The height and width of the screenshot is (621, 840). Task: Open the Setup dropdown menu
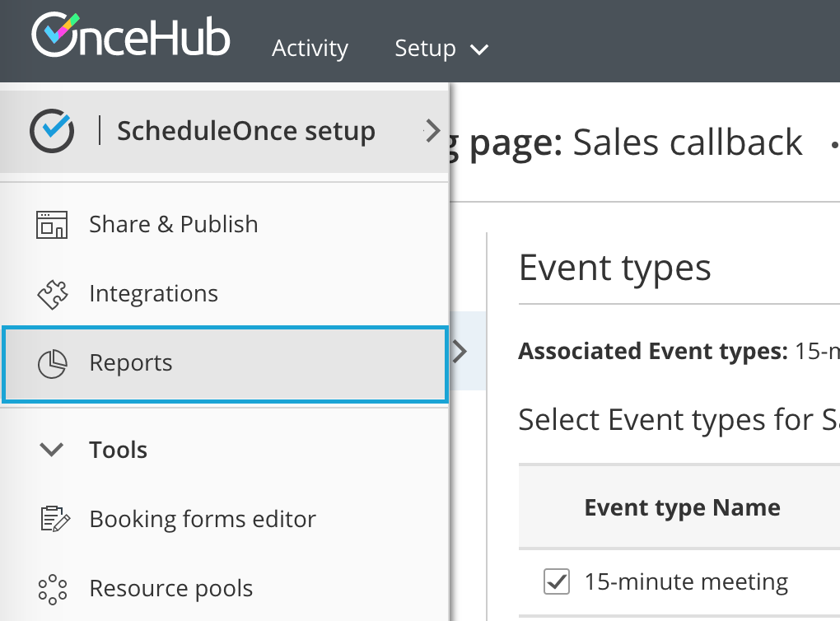click(441, 49)
